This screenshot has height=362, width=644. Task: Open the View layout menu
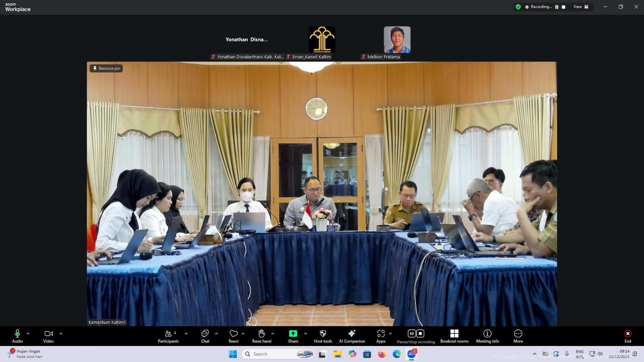coord(581,7)
